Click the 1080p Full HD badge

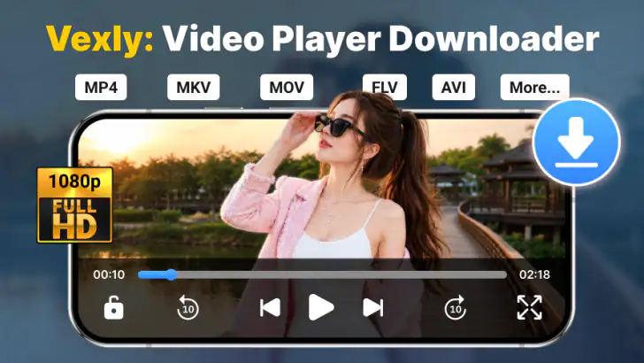coord(74,205)
